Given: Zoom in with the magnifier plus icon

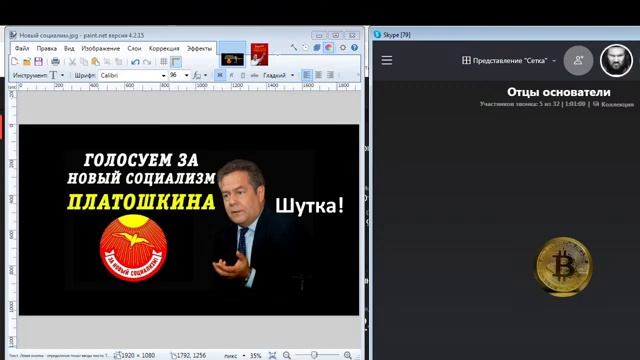Looking at the screenshot, I should pyautogui.click(x=348, y=356).
